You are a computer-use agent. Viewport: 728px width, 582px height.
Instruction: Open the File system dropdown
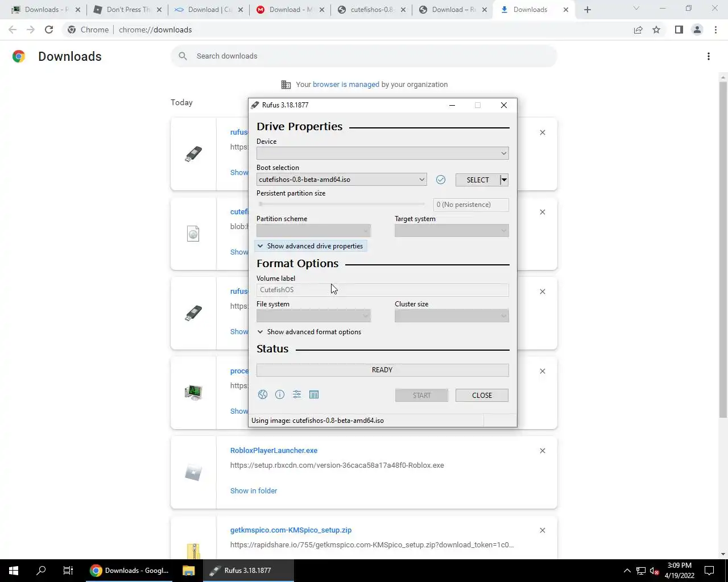tap(313, 316)
